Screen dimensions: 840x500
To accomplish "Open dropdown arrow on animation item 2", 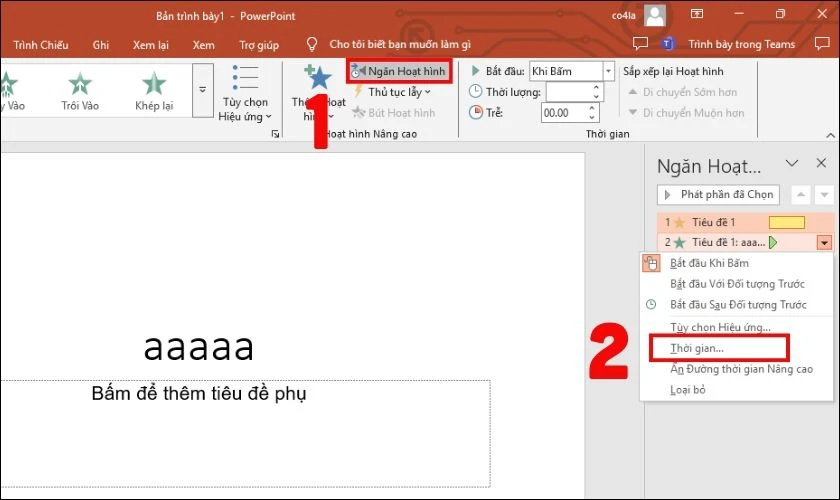I will coord(824,243).
